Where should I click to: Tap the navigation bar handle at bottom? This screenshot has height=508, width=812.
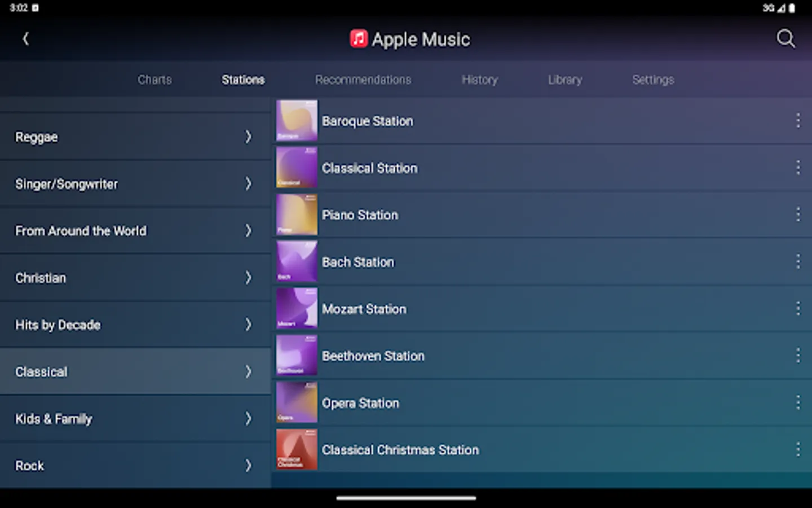tap(405, 498)
